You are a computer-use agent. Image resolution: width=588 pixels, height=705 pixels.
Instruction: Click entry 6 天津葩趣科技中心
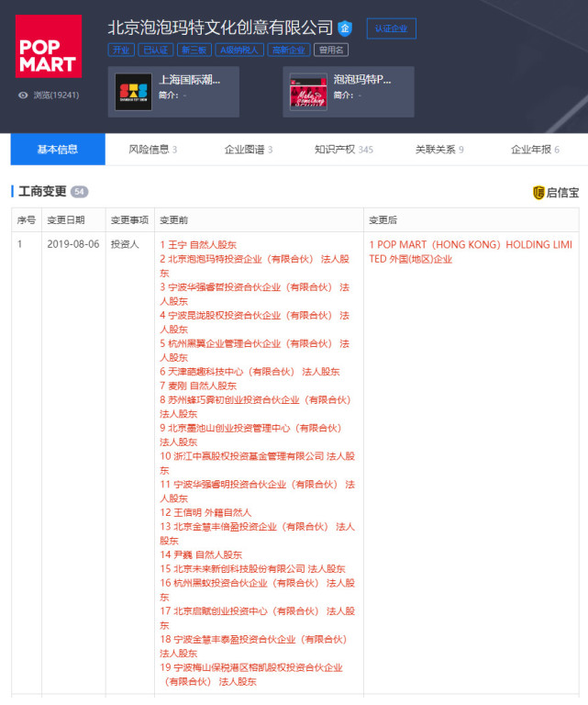[250, 372]
